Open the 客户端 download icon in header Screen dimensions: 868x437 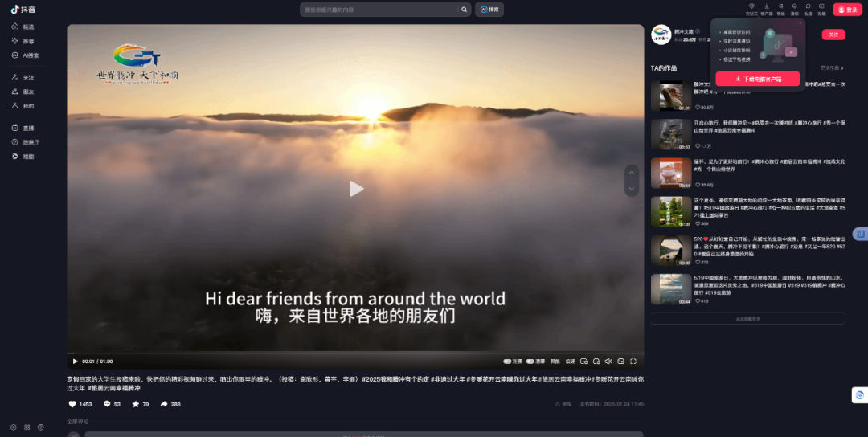tap(766, 9)
